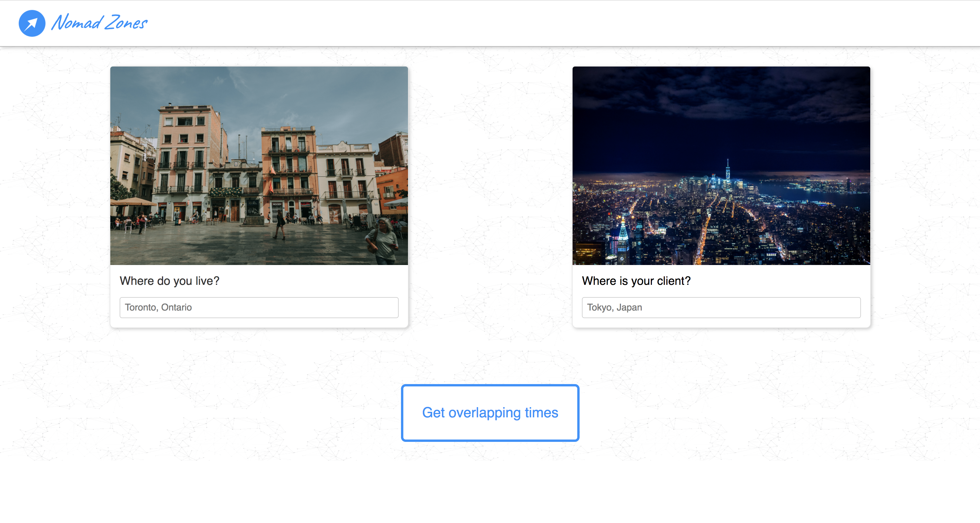Click the city plaza photo
The height and width of the screenshot is (523, 980).
259,165
